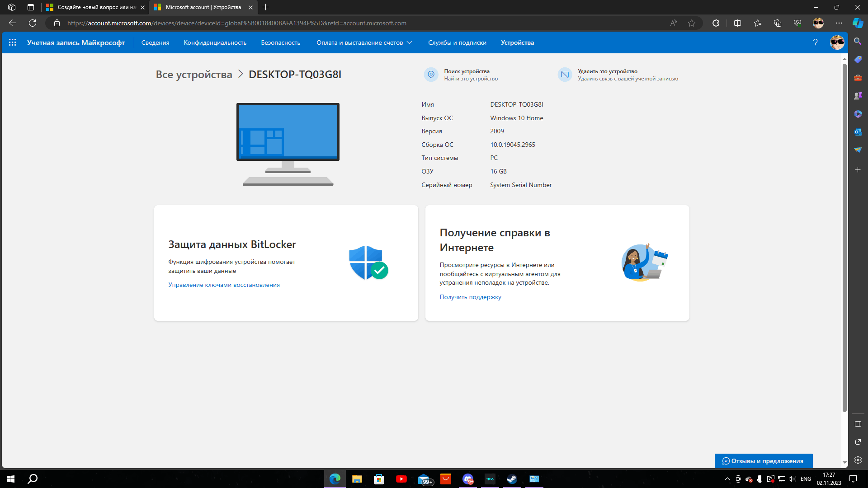Click the Find device location pin icon
This screenshot has width=868, height=488.
[x=431, y=75]
